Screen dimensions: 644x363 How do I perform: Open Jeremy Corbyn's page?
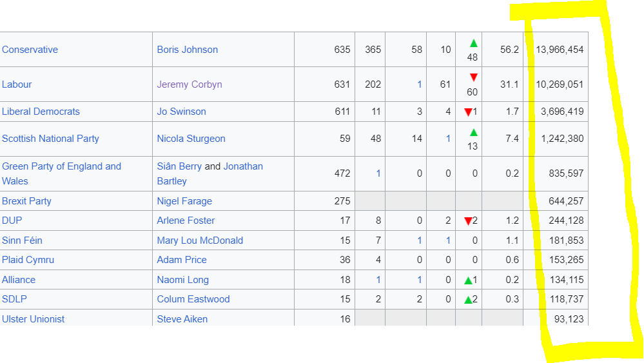pos(190,84)
